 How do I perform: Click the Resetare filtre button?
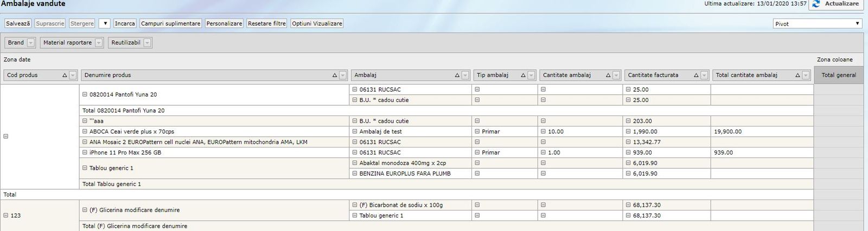click(x=266, y=24)
